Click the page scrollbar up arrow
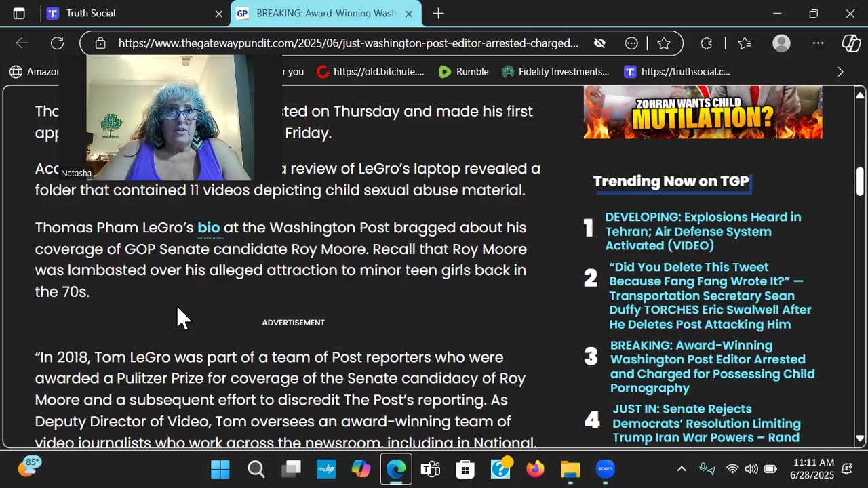Viewport: 868px width, 488px height. click(x=860, y=95)
